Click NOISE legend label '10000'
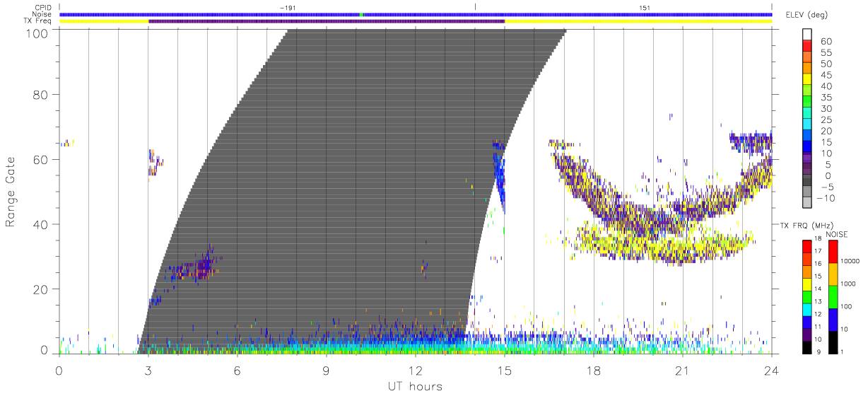Screen dimensions: 868x401 pos(851,261)
